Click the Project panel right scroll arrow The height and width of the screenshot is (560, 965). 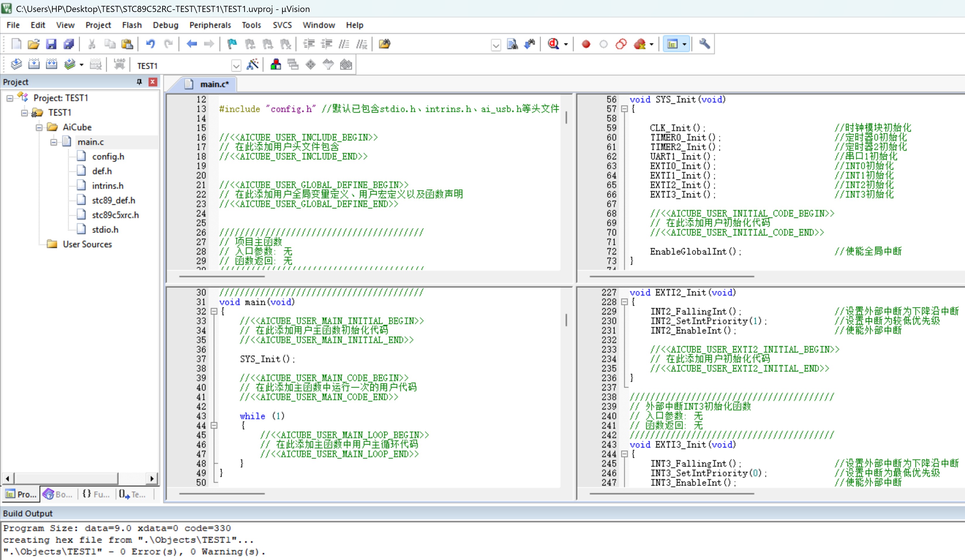pos(152,478)
